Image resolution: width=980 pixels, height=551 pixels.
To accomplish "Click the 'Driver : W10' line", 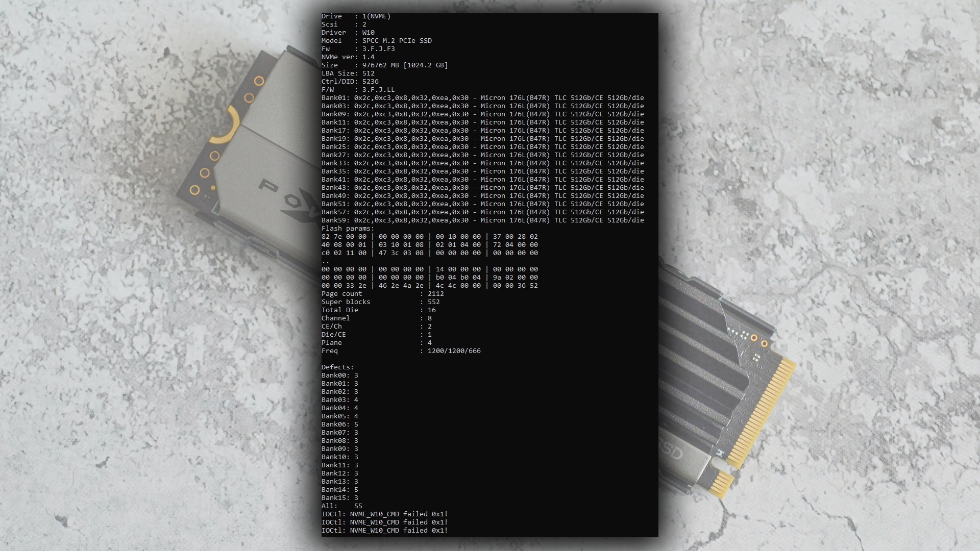I will (348, 33).
